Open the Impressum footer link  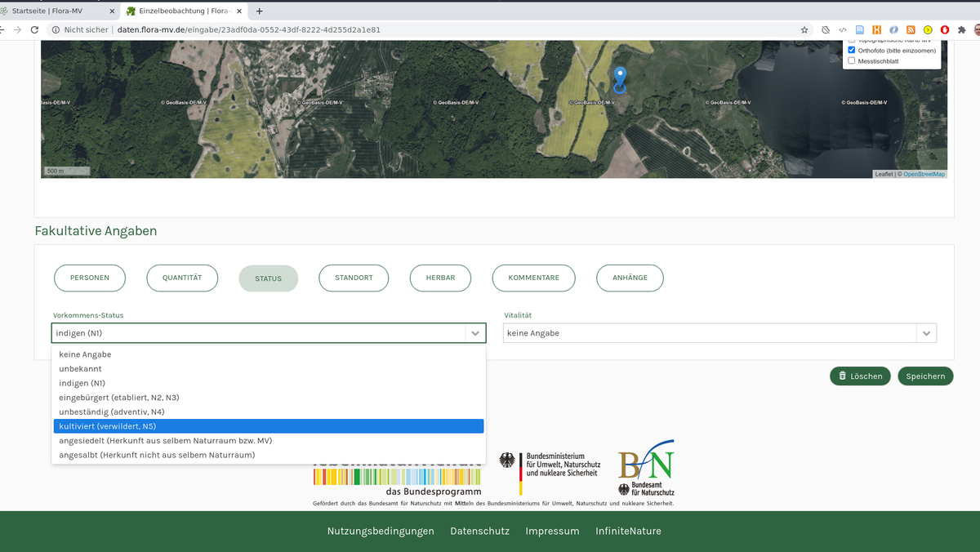tap(552, 531)
